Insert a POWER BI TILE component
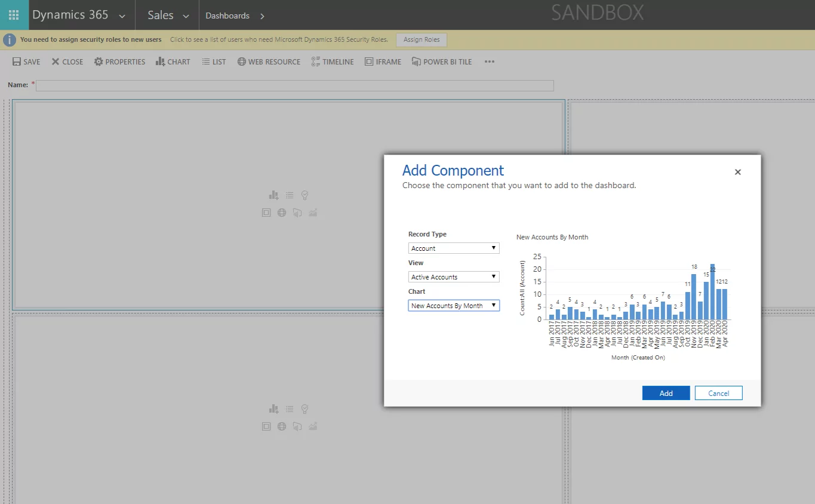This screenshot has width=815, height=504. click(x=442, y=62)
